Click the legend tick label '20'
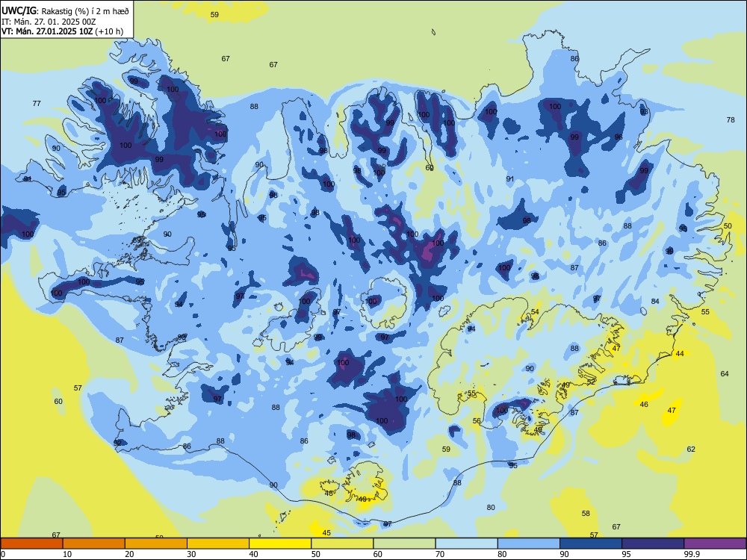 pos(129,554)
